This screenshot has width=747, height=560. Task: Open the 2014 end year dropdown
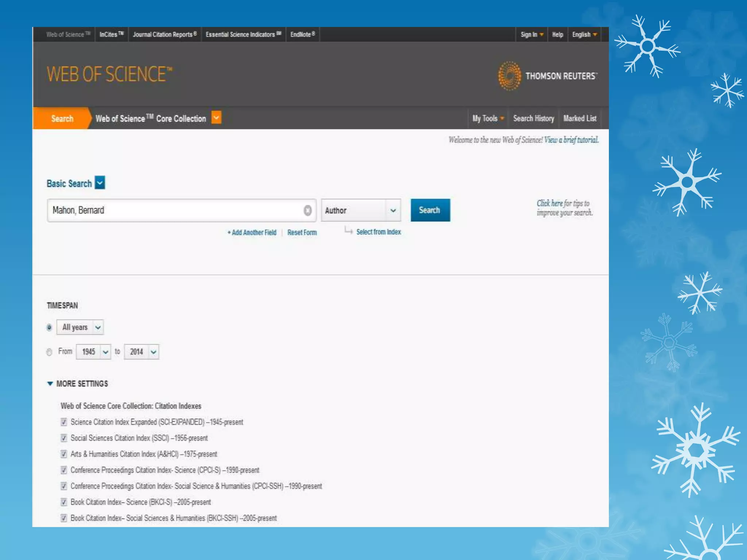tap(142, 352)
